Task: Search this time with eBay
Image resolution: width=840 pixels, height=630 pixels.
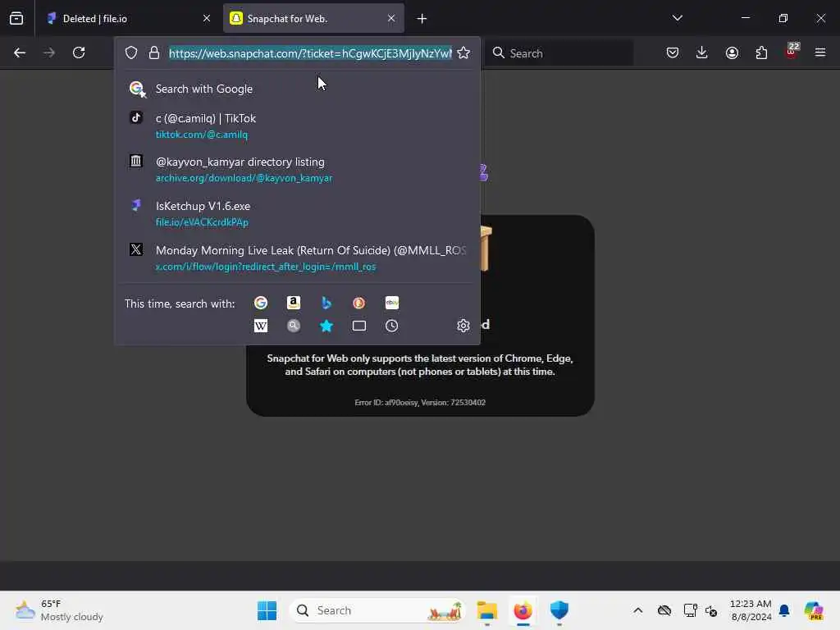Action: click(391, 304)
